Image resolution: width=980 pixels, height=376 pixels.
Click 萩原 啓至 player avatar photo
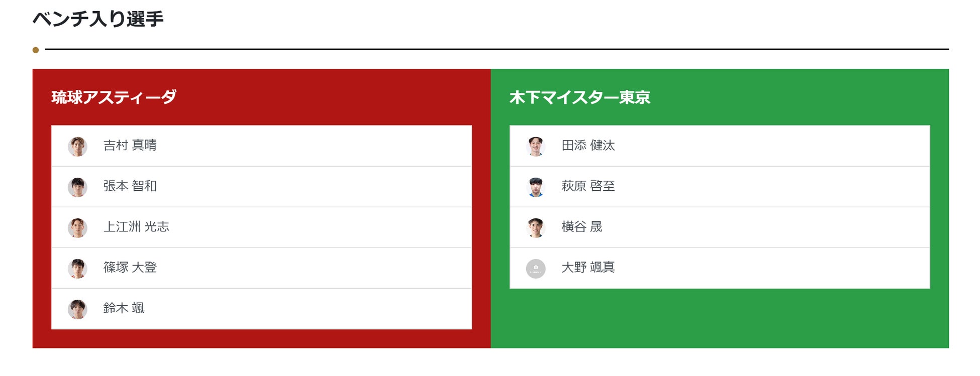[536, 187]
